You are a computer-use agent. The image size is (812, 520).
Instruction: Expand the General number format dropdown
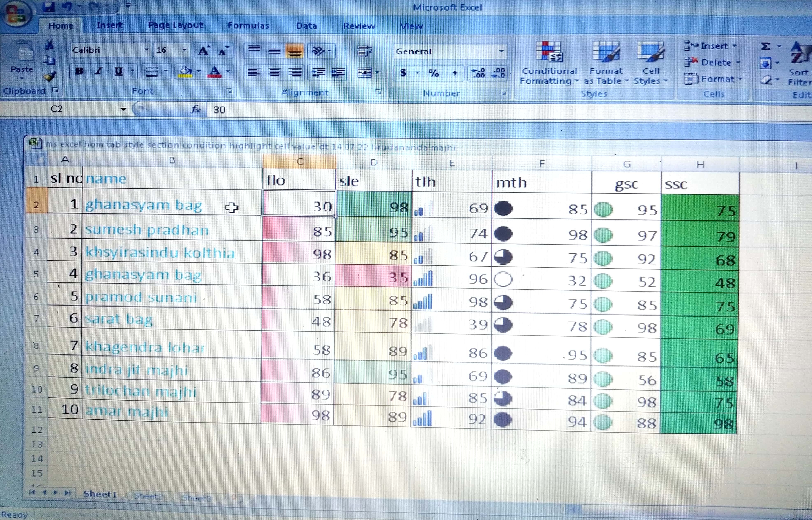(x=501, y=51)
